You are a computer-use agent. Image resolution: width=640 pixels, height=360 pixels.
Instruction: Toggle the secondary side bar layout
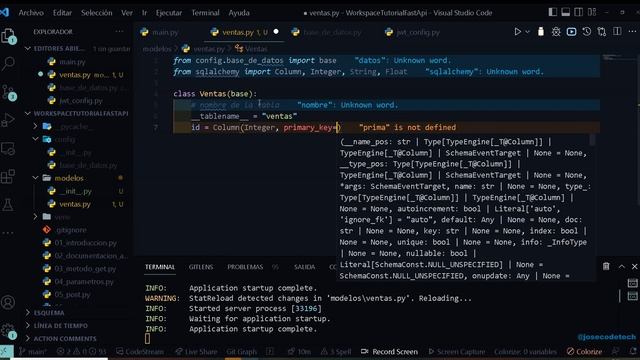point(579,12)
